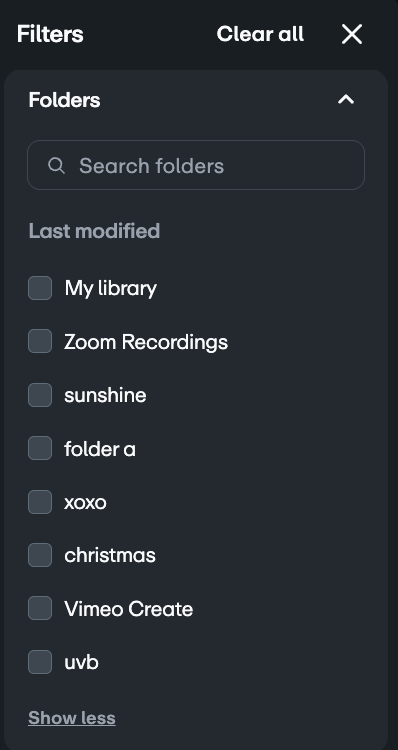Click the christmas folder name text
Screen dimensions: 398x750
pos(110,555)
